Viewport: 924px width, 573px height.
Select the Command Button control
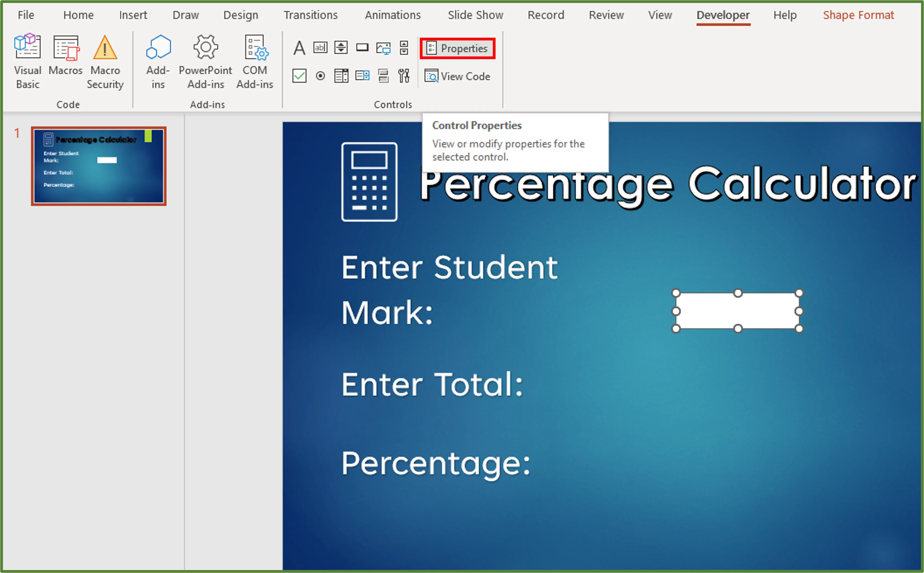click(x=362, y=48)
